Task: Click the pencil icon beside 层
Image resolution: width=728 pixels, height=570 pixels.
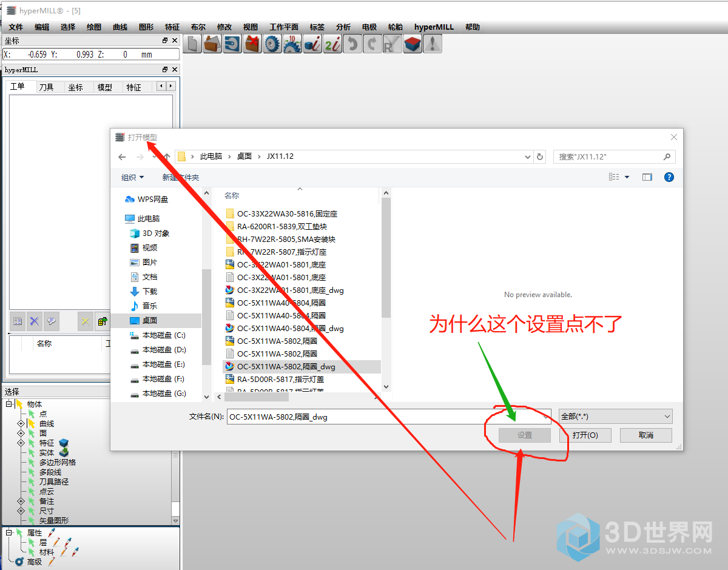Action: [56, 542]
